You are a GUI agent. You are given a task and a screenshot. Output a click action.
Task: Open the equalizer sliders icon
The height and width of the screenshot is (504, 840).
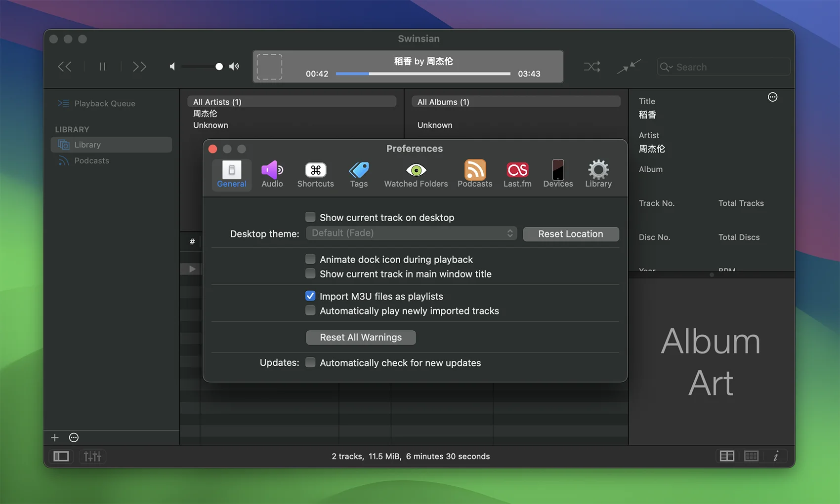click(x=92, y=457)
